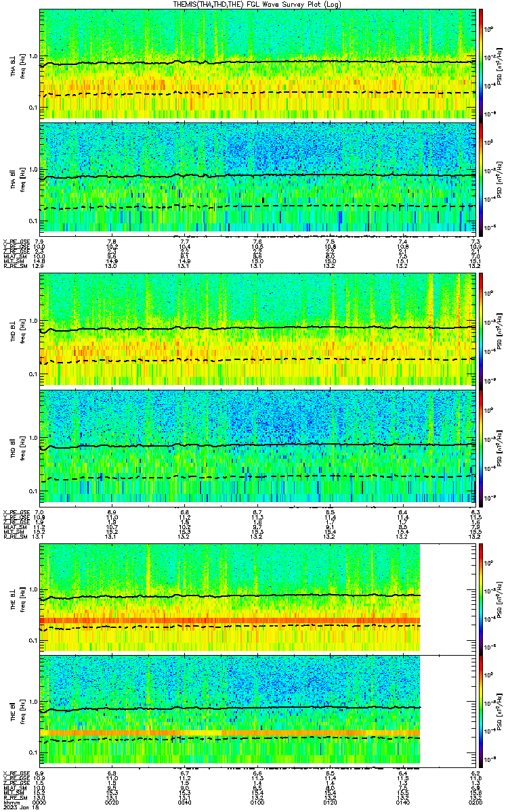Click the PSD color bar beside THA B-parallel

click(481, 177)
